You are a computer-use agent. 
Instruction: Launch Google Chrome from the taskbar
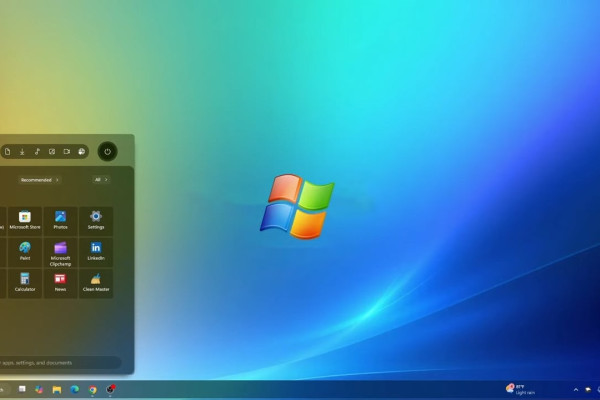[93, 390]
